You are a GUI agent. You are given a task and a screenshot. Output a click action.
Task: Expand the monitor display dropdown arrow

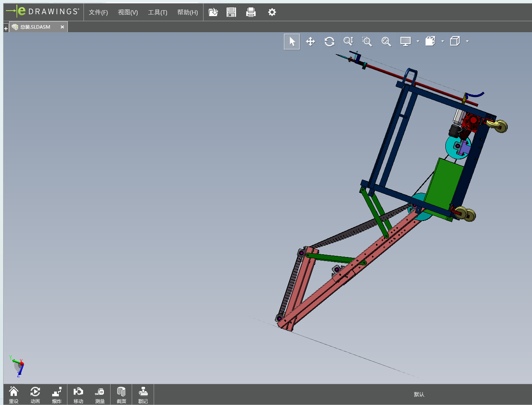418,41
